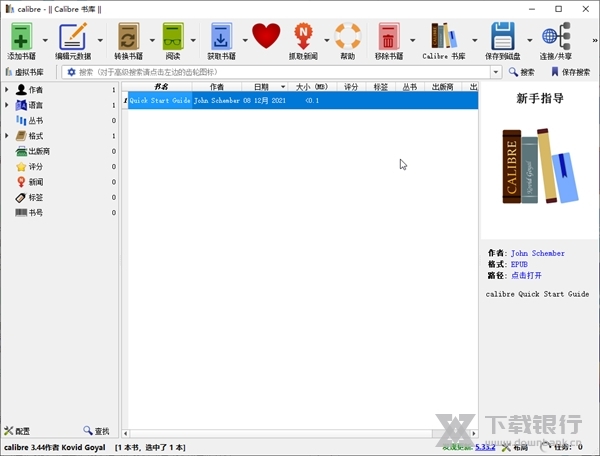This screenshot has height=456, width=600.
Task: Open the Save to disk dropdown arrow
Action: click(x=530, y=40)
